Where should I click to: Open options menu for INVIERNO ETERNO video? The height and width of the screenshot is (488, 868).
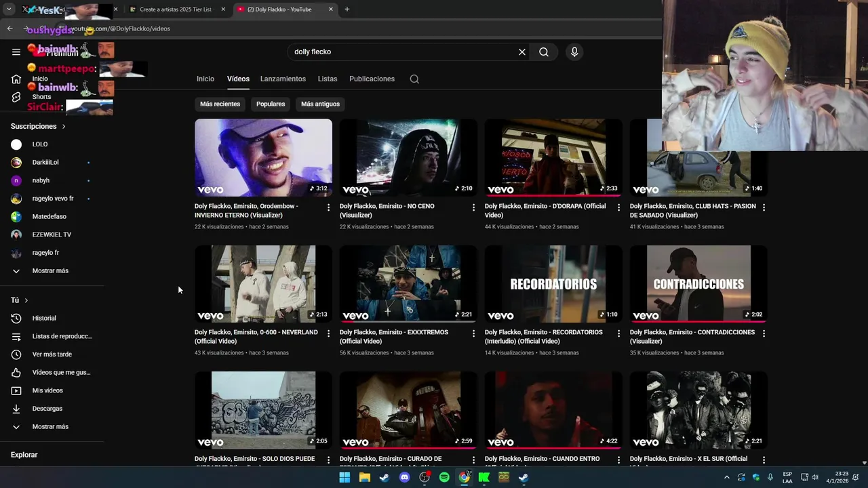328,207
